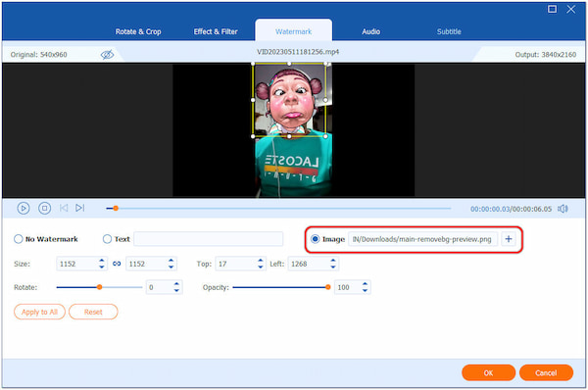Image resolution: width=588 pixels, height=390 pixels.
Task: Click the Left field showing 1268
Action: point(314,264)
